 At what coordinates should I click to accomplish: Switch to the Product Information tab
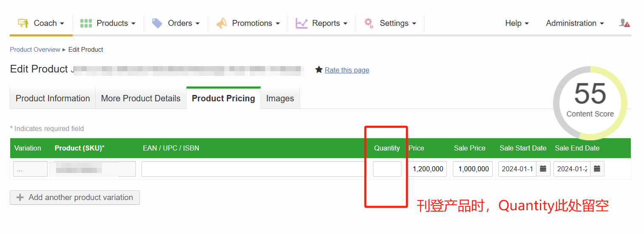(x=53, y=98)
